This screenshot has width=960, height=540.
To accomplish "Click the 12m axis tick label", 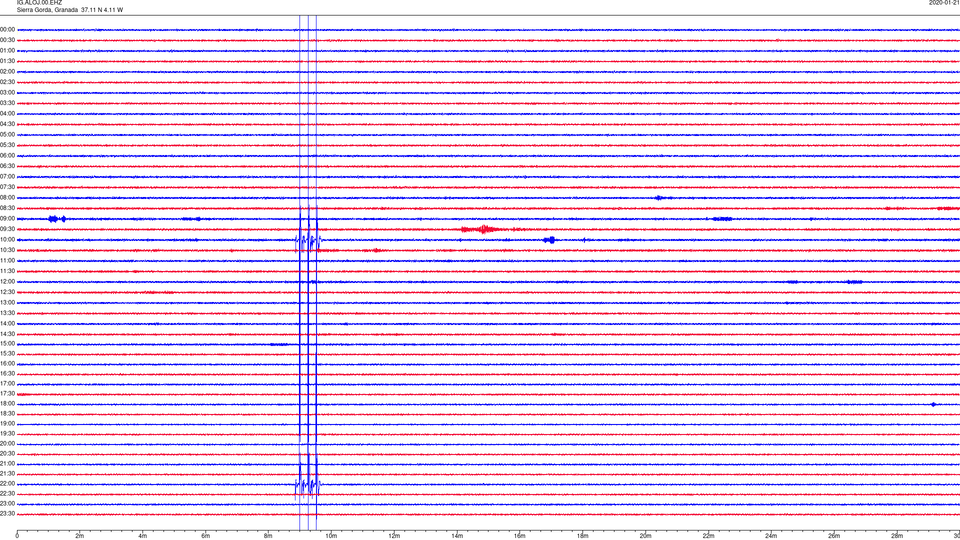I will (x=394, y=536).
